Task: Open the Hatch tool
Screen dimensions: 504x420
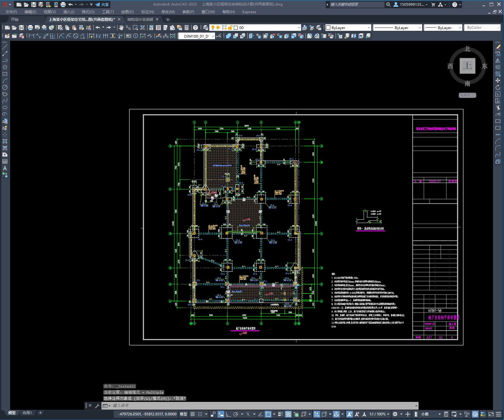Action: [5, 141]
